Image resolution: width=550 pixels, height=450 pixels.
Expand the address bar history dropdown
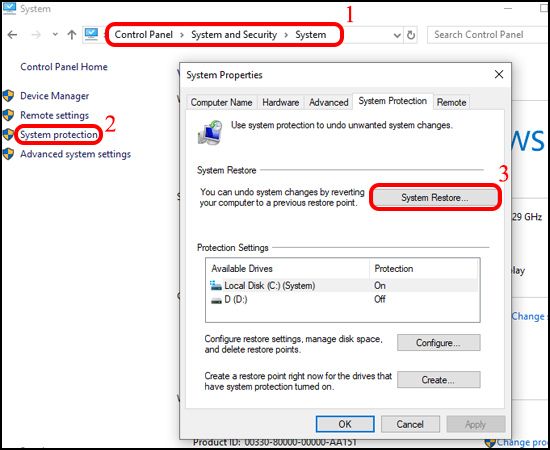pyautogui.click(x=397, y=35)
